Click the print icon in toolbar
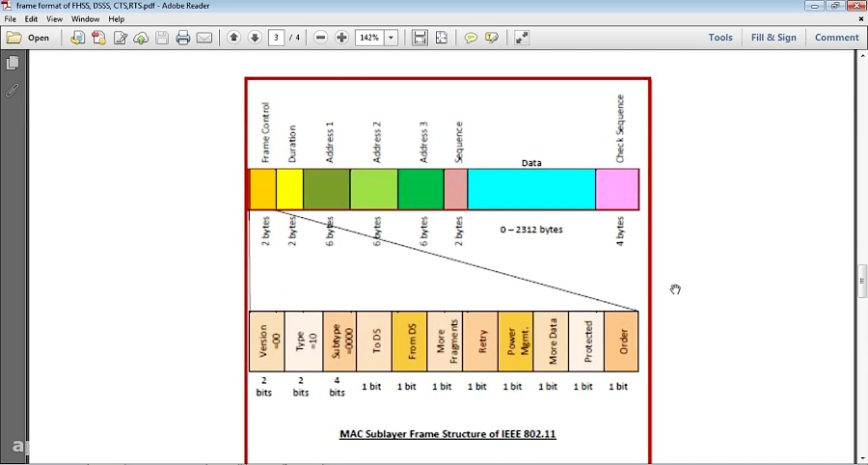This screenshot has height=465, width=868. [x=183, y=38]
